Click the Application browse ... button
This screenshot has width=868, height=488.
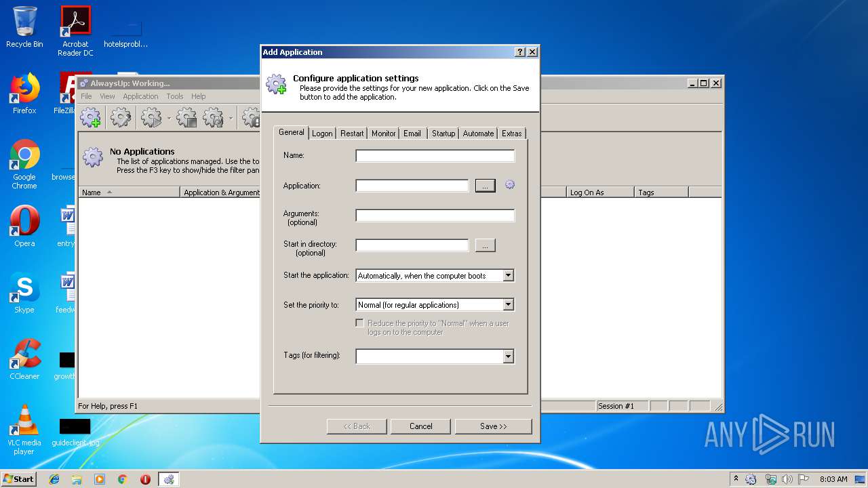click(x=485, y=185)
